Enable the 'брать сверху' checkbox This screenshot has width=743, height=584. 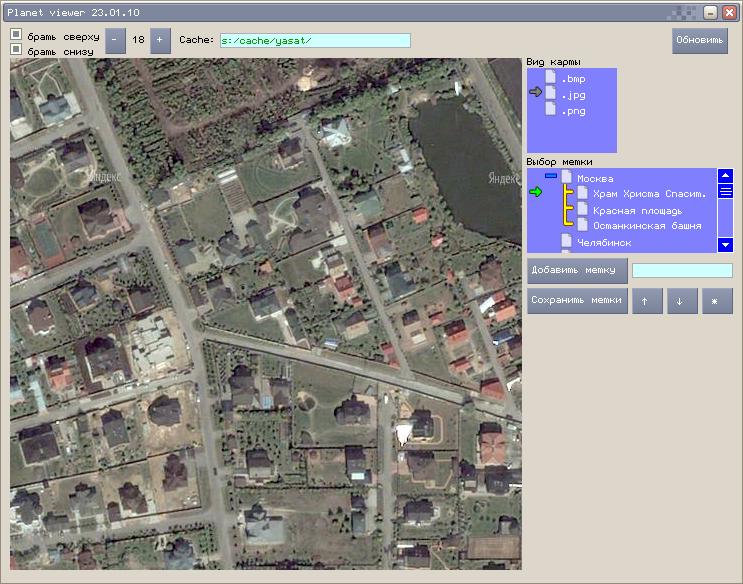16,34
